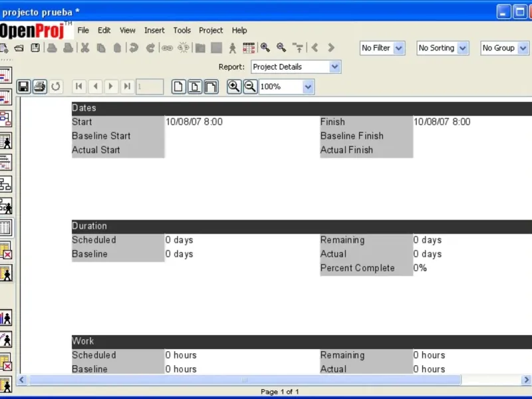Go to first report page
The image size is (532, 399).
click(x=78, y=86)
